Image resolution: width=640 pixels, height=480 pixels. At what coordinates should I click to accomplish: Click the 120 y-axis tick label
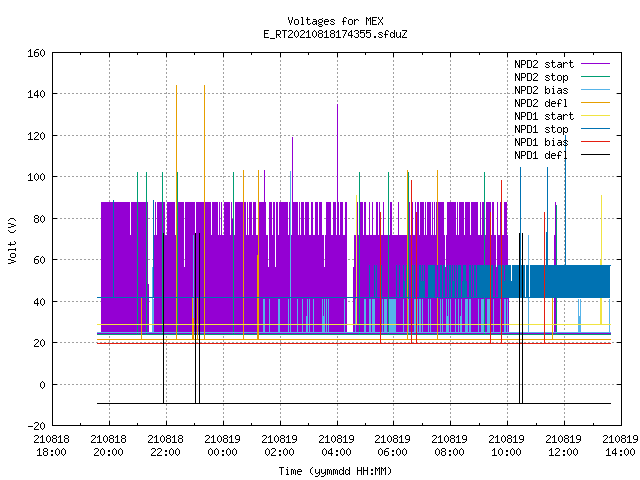(x=36, y=136)
